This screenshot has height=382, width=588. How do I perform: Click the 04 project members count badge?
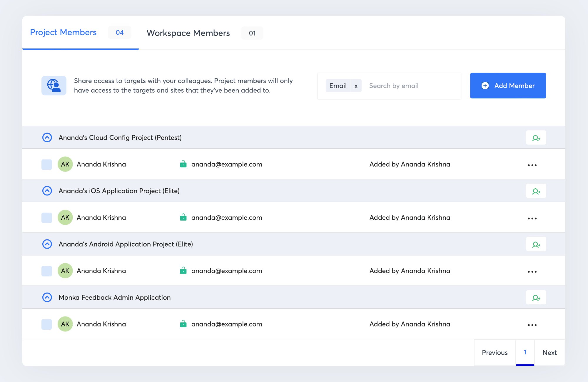pos(120,32)
